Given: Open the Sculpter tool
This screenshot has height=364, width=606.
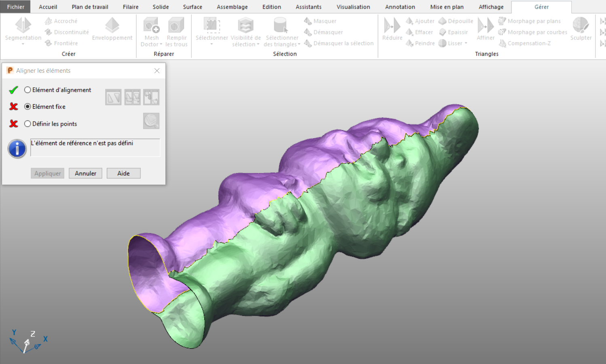Looking at the screenshot, I should pyautogui.click(x=581, y=25).
